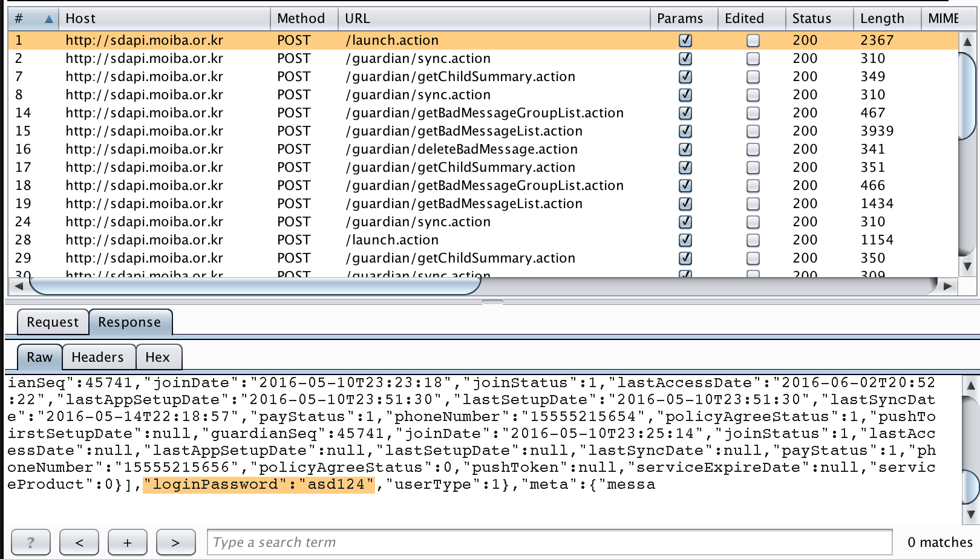This screenshot has height=559, width=980.
Task: Switch to the Request tab
Action: [x=53, y=322]
